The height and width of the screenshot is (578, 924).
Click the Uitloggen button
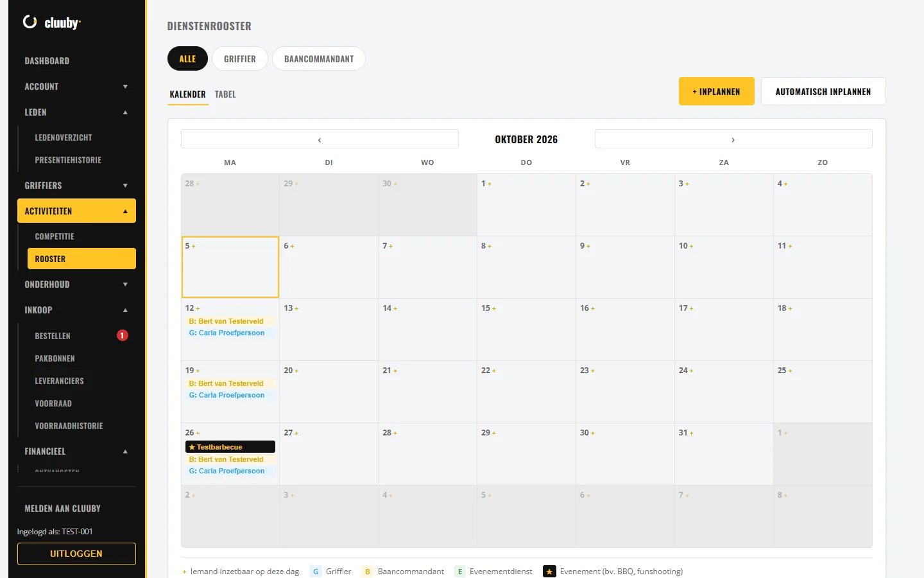click(76, 554)
